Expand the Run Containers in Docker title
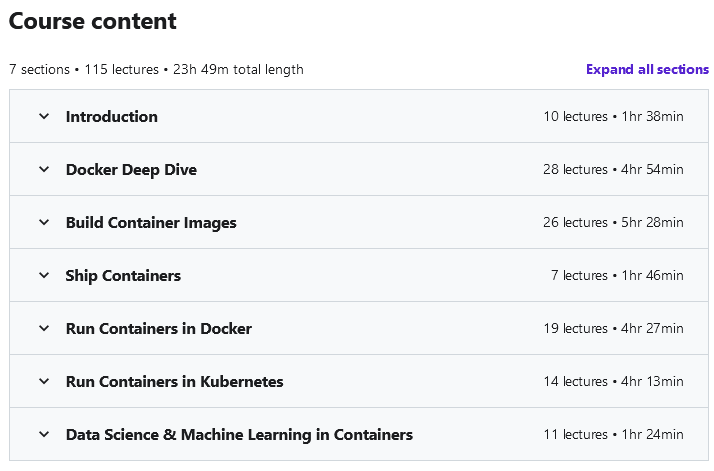Viewport: 714px width, 471px height. [x=159, y=328]
